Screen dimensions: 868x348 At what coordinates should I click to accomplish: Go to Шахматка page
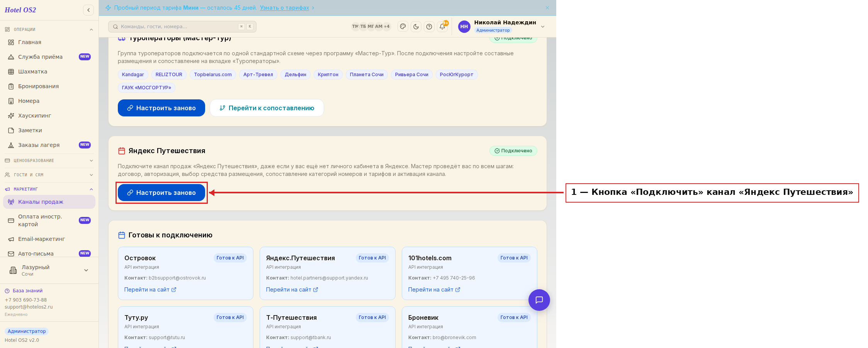(x=49, y=72)
